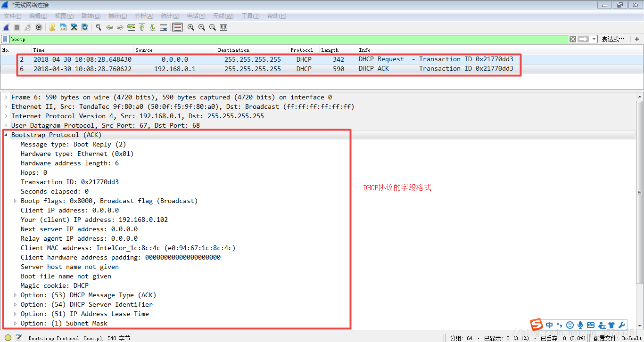
Task: Open the 文件(F) menu
Action: pos(13,16)
